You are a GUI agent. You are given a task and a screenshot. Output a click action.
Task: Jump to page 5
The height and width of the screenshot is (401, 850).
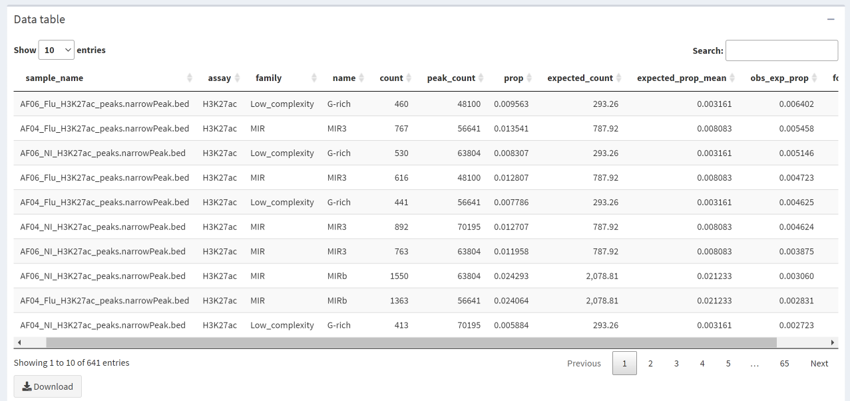tap(728, 364)
